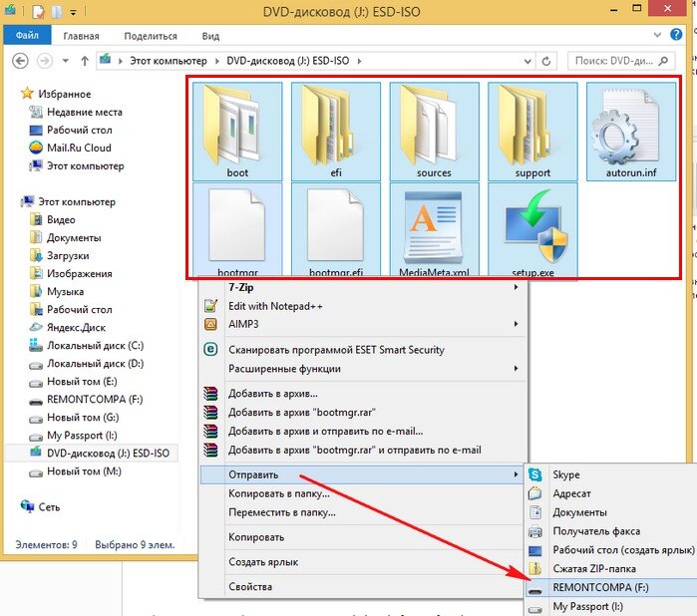Viewport: 697px width, 616px height.
Task: Click the quick access Properties icon in title bar
Action: point(38,11)
